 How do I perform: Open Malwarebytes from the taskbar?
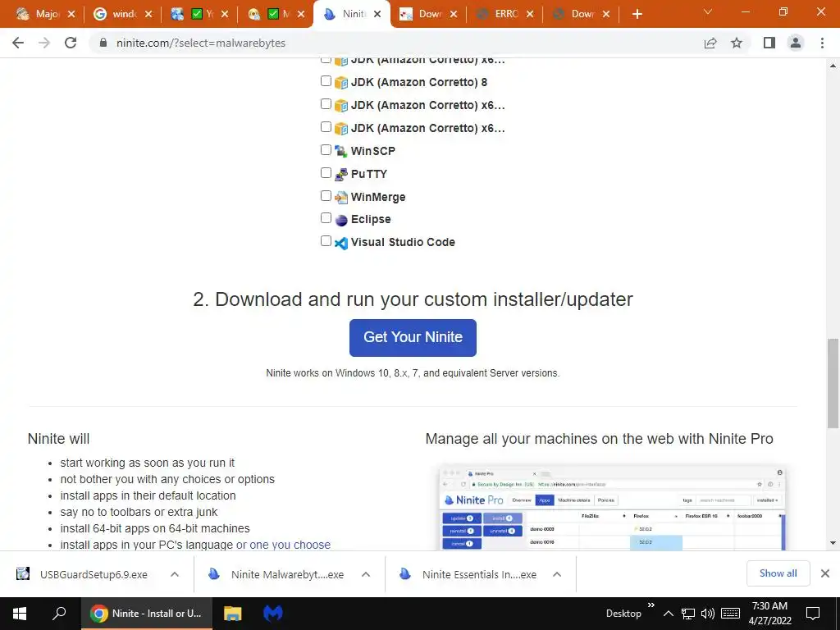pyautogui.click(x=272, y=614)
